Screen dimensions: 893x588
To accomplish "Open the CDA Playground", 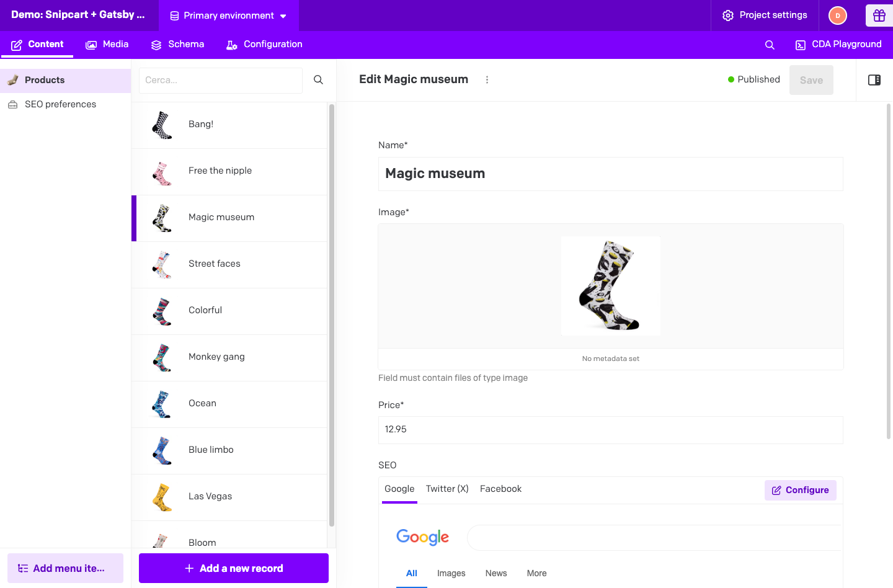I will point(838,45).
